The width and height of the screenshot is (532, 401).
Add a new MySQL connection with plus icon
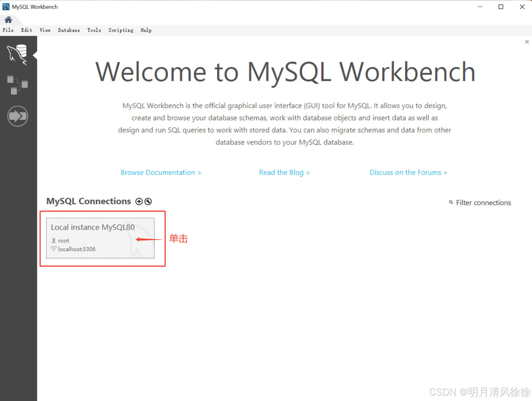pos(139,201)
